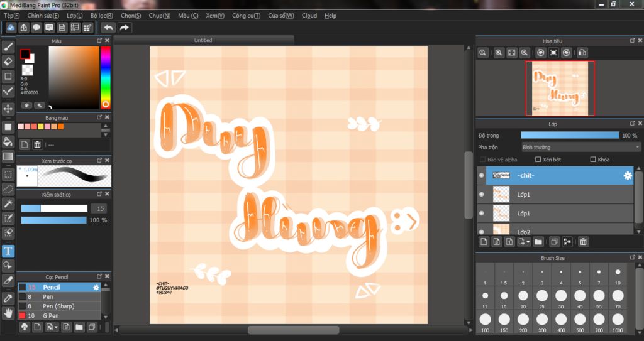Select the Text tool
The height and width of the screenshot is (341, 644).
click(x=8, y=251)
